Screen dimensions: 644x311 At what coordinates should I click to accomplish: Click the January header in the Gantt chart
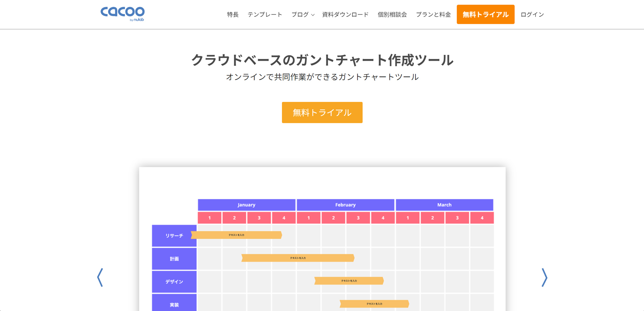coord(247,205)
